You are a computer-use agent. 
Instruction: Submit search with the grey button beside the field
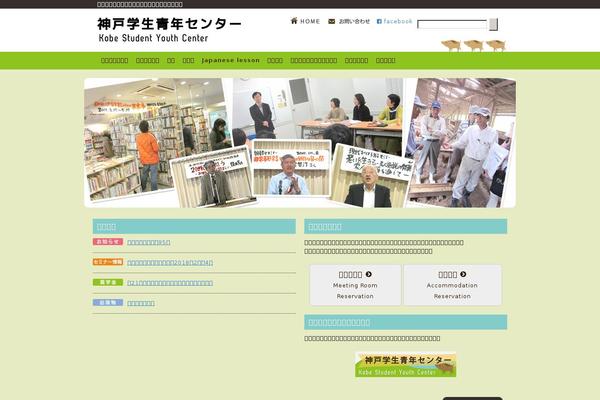pos(493,24)
